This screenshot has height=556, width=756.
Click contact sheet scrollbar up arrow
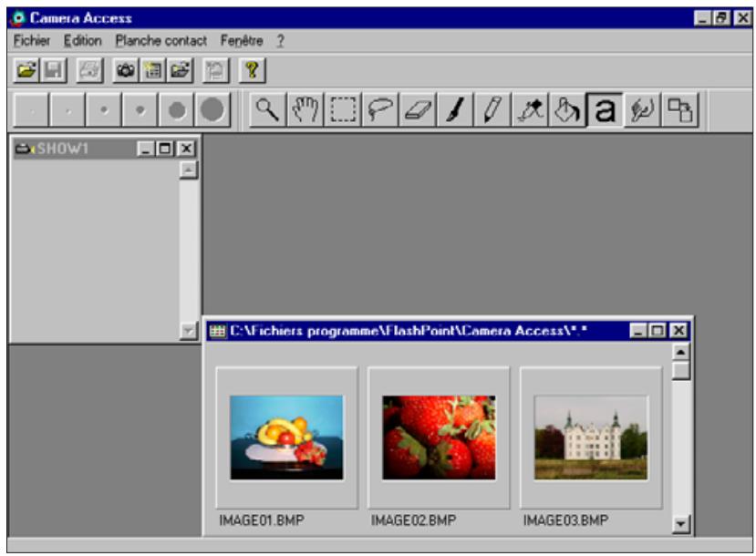(681, 353)
